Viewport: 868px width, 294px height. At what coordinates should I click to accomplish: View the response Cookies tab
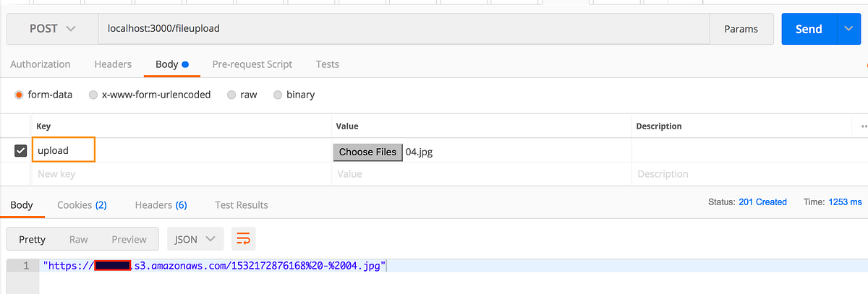coord(82,205)
